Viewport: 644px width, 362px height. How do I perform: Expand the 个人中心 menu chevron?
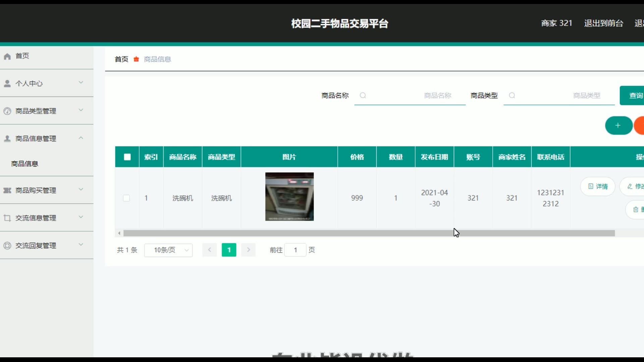81,83
